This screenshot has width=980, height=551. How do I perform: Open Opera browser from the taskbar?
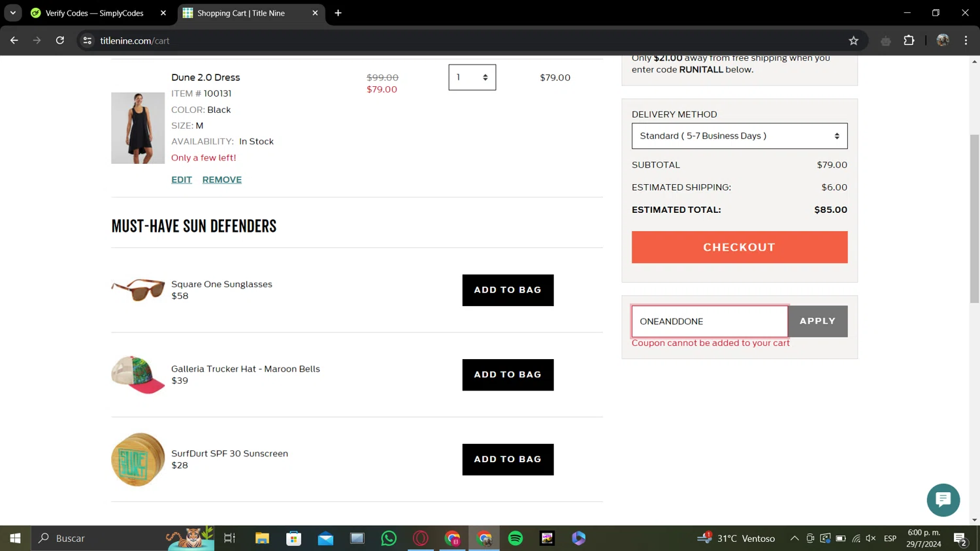tap(421, 538)
